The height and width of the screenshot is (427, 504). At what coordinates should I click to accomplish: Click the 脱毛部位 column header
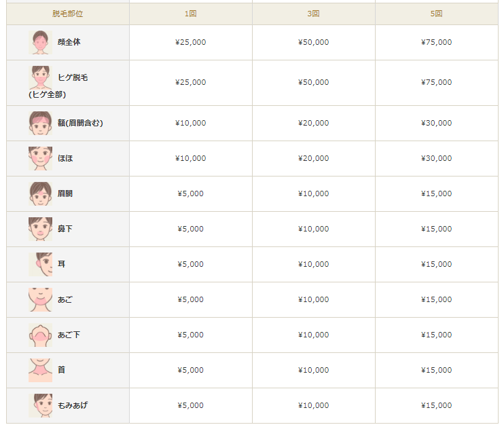click(x=67, y=14)
